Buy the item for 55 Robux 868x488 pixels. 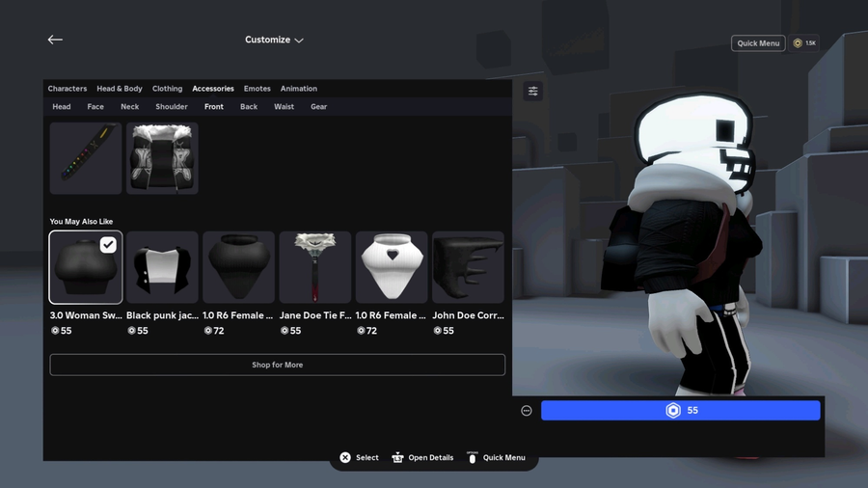point(680,411)
